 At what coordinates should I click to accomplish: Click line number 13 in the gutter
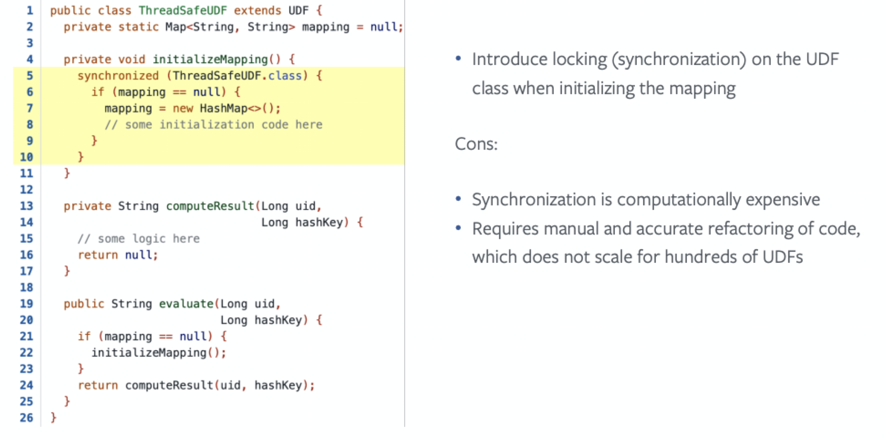tap(27, 206)
